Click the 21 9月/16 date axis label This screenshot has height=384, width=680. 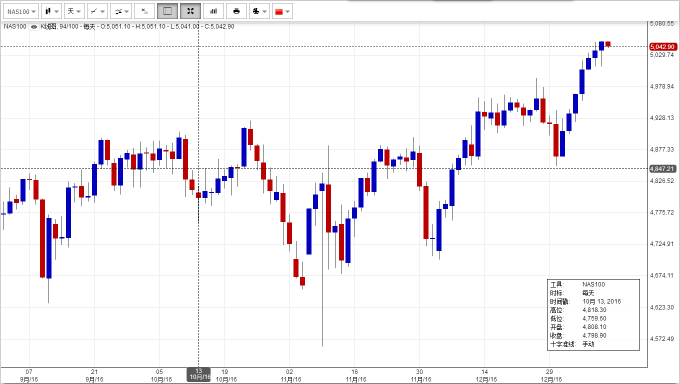pyautogui.click(x=94, y=376)
